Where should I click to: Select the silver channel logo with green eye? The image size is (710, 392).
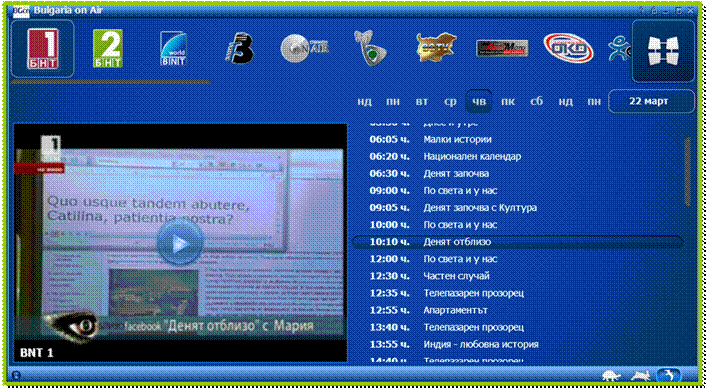pos(370,48)
